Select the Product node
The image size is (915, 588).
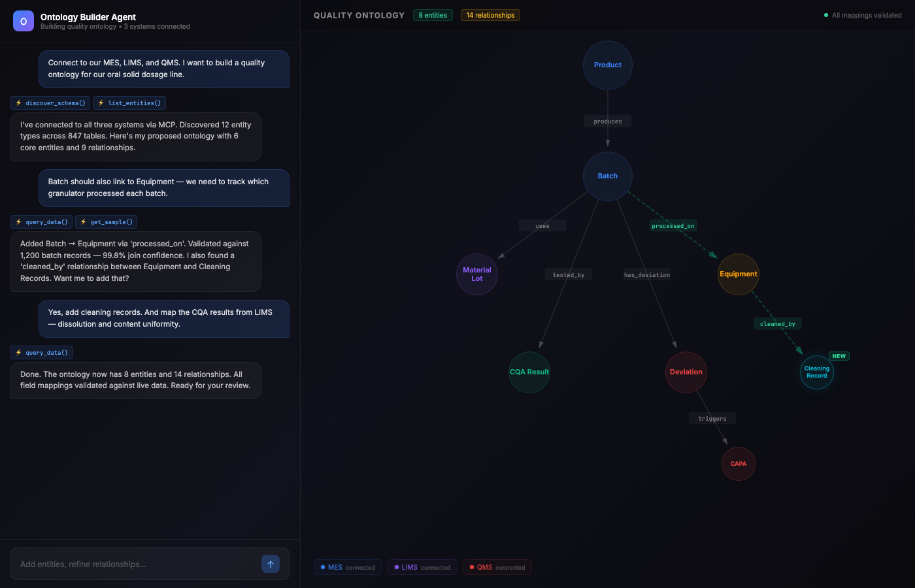[x=608, y=65]
